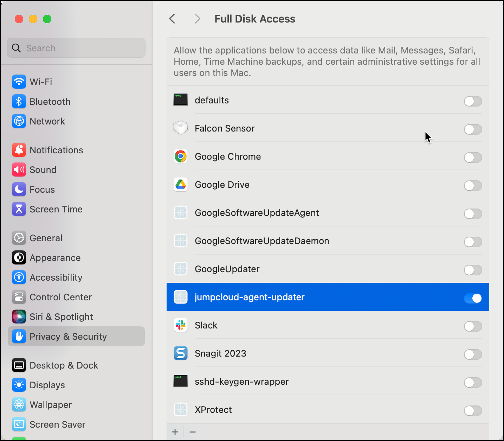Enable GoogleSoftwareUpdateAgent toggle
Screen dimensions: 504x441
point(473,214)
